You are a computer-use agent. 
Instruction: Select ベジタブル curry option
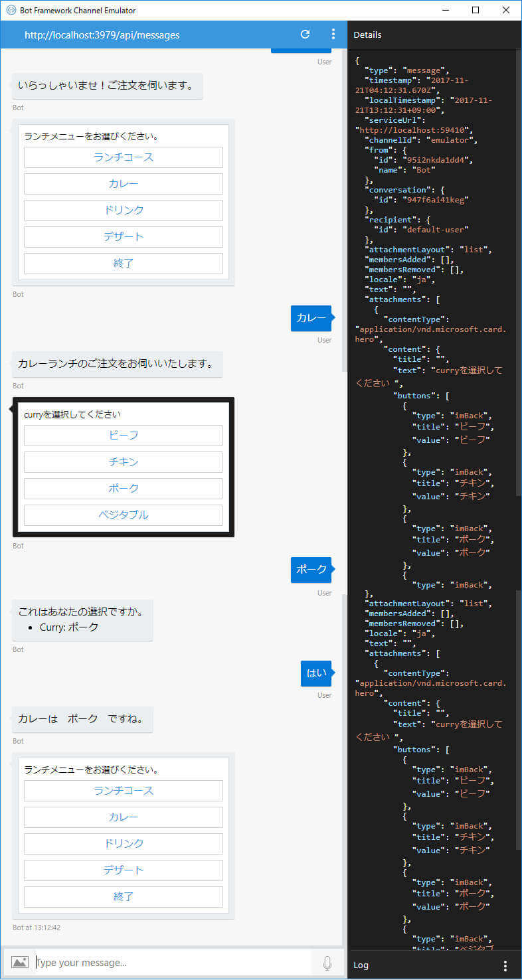pyautogui.click(x=124, y=515)
